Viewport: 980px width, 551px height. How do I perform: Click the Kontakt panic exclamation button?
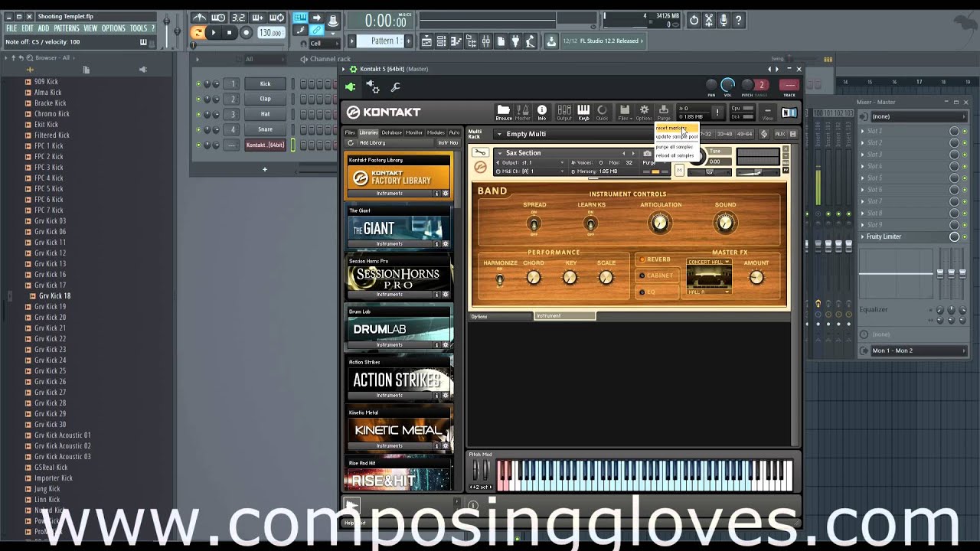pyautogui.click(x=717, y=112)
